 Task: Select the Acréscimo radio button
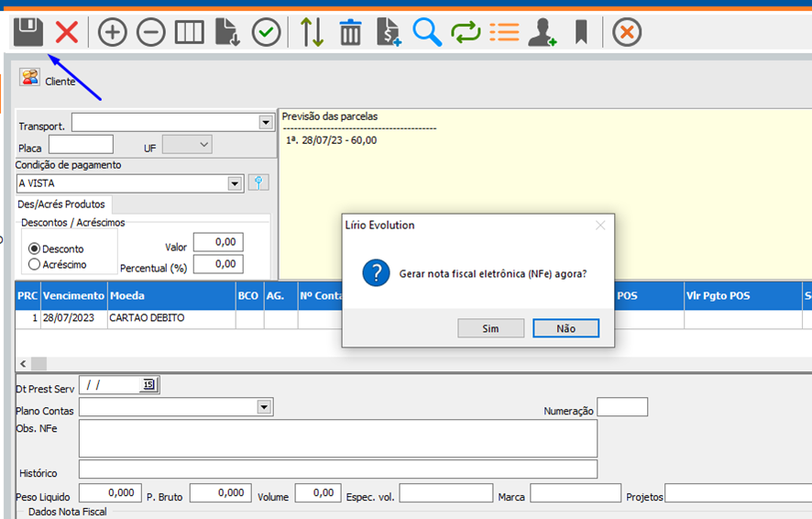(x=35, y=264)
